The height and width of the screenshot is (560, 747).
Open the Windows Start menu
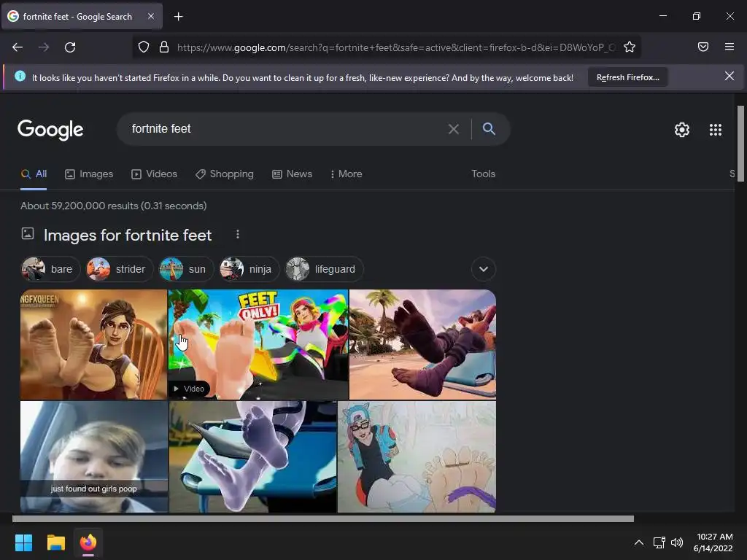click(23, 542)
